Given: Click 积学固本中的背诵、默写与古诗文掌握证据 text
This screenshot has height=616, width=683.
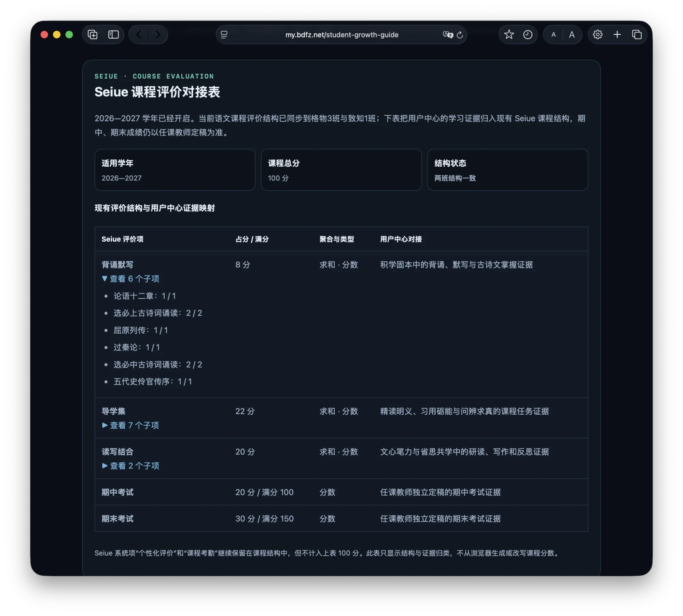Looking at the screenshot, I should click(x=456, y=264).
